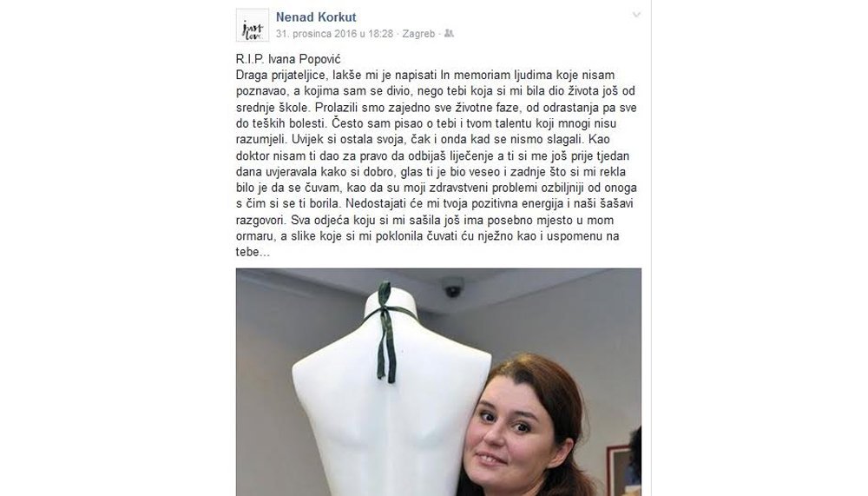Viewport: 868px width, 496px height.
Task: Open the attached photo of the mannequin
Action: [x=438, y=382]
